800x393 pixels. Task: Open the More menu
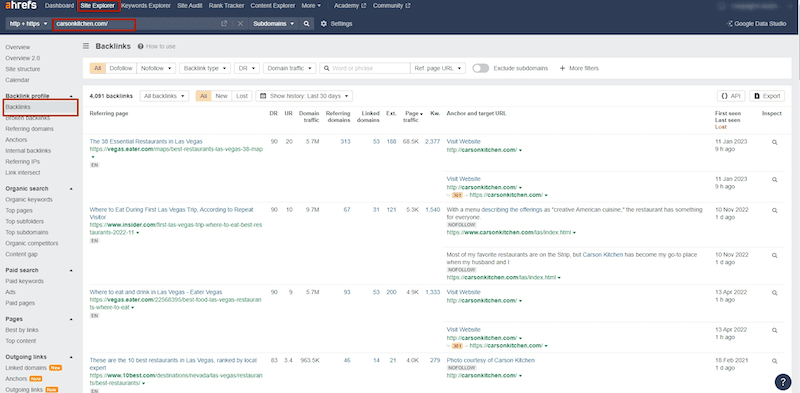click(x=311, y=6)
